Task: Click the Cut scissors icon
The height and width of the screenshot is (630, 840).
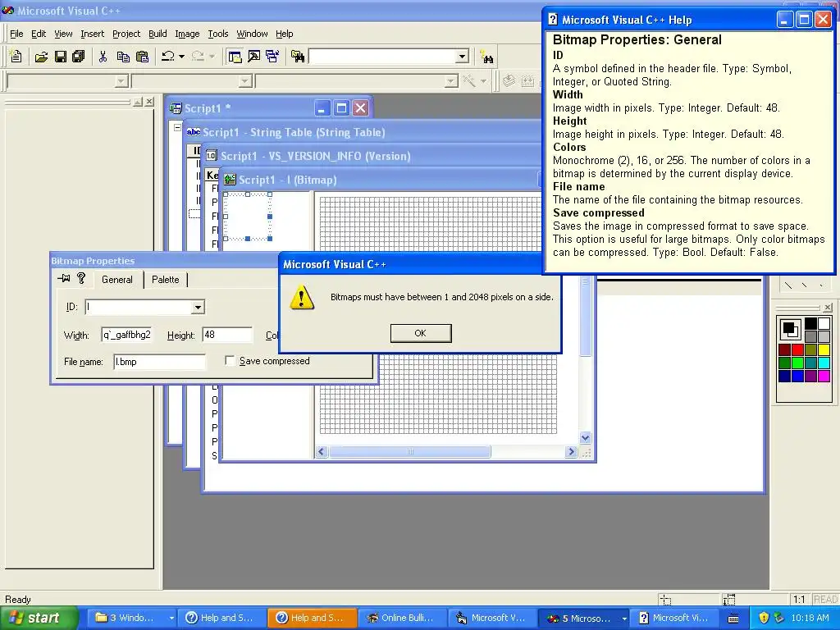Action: click(103, 57)
